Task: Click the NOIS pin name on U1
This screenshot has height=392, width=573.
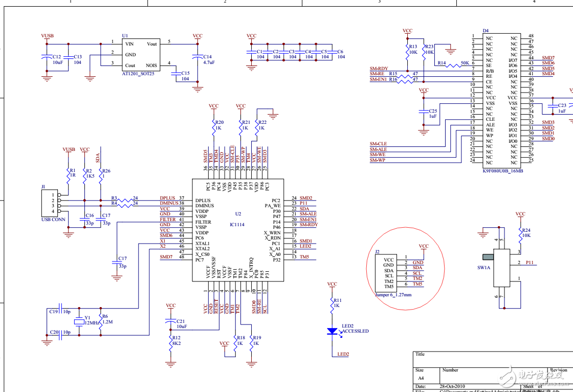Action: coord(151,66)
